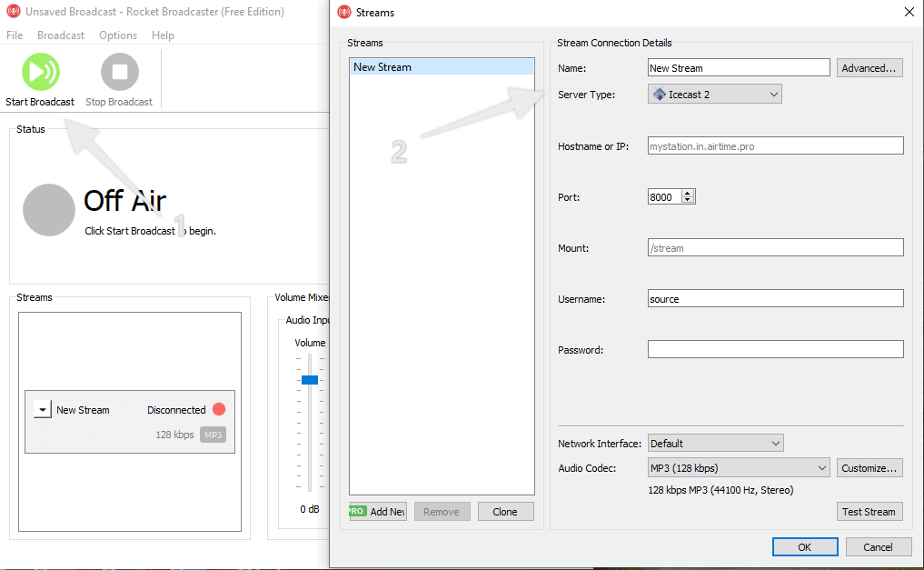Click the Off Air status circle
Viewport: 924px width, 570px height.
(x=48, y=210)
